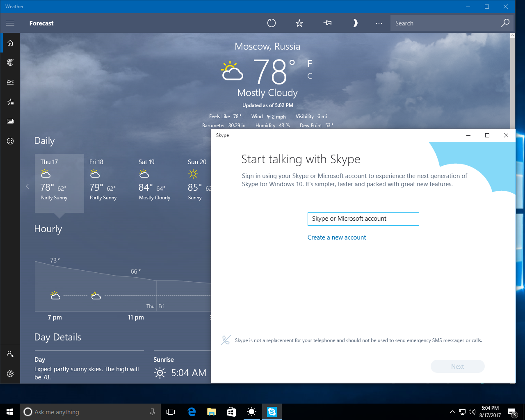525x420 pixels.
Task: Open Task View on the taskbar
Action: [x=171, y=412]
